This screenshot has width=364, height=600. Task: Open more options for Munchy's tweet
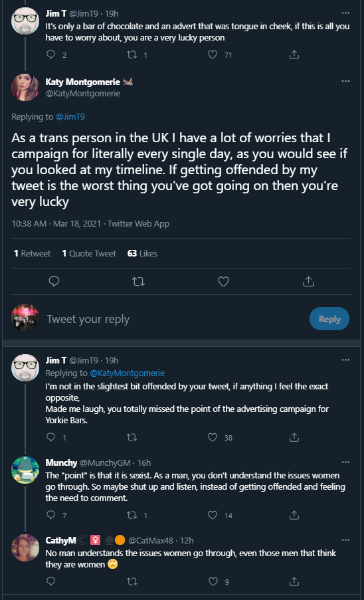click(x=345, y=462)
